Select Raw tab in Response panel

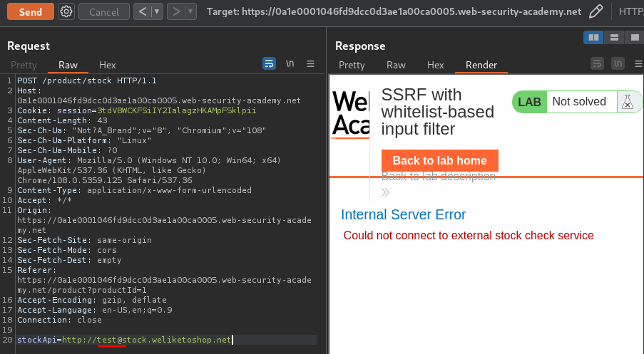[396, 65]
